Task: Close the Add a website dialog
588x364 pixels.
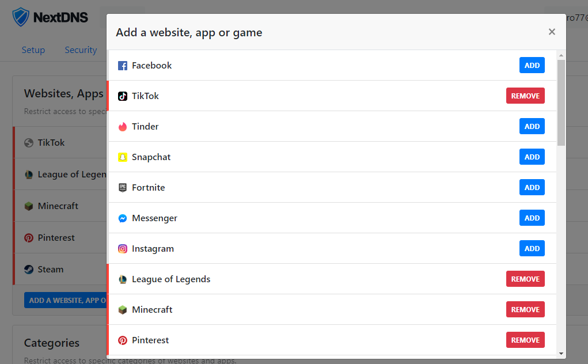Action: [x=552, y=32]
